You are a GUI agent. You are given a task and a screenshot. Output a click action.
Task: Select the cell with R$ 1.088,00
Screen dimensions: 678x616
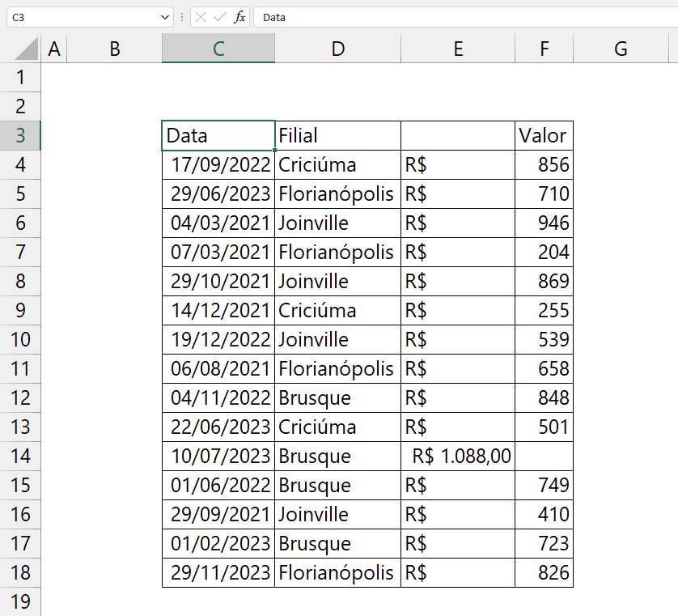[458, 456]
